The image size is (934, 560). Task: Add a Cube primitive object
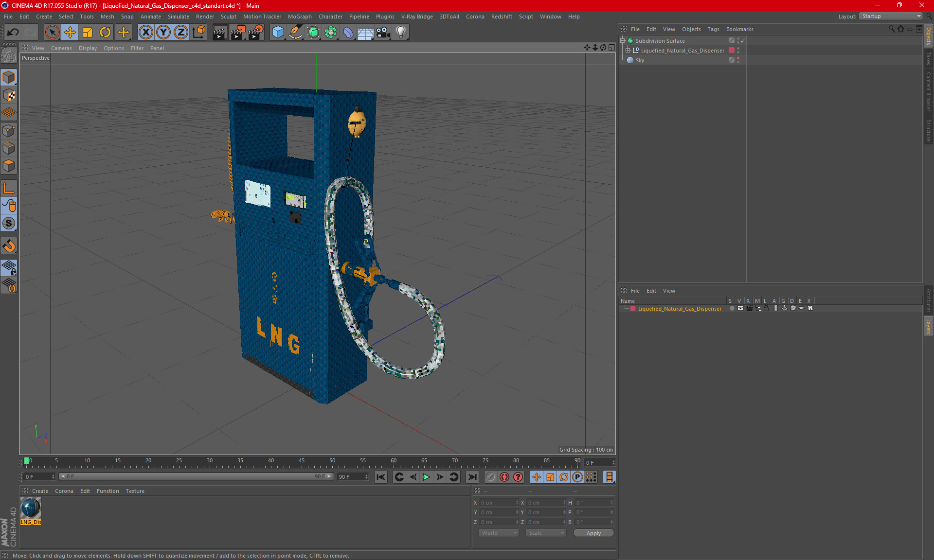click(x=278, y=33)
